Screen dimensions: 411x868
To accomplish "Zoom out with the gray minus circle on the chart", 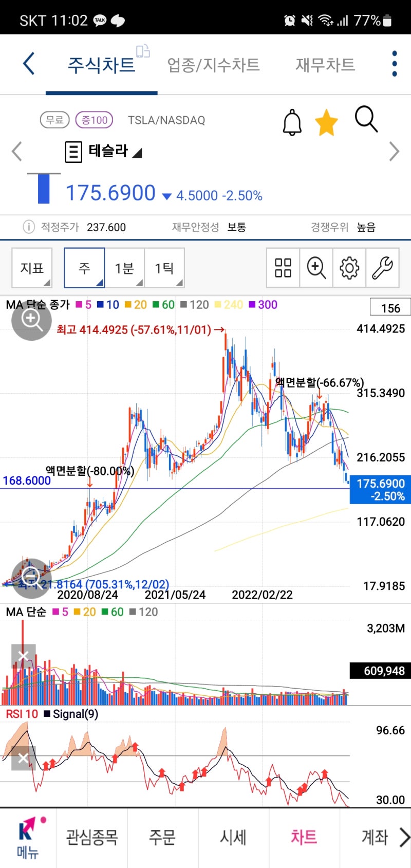I will (31, 578).
